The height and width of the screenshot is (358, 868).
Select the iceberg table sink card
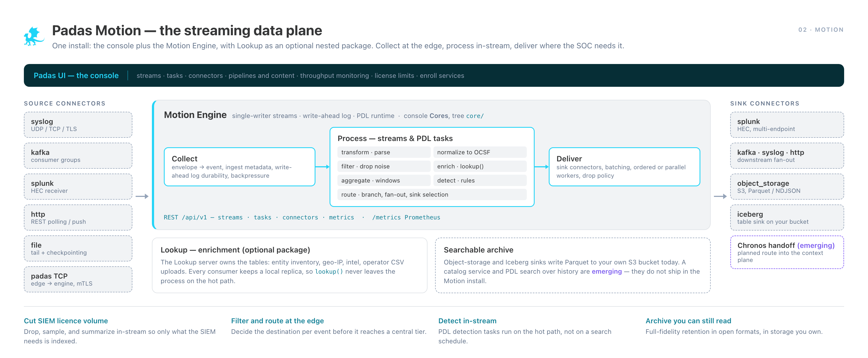787,218
